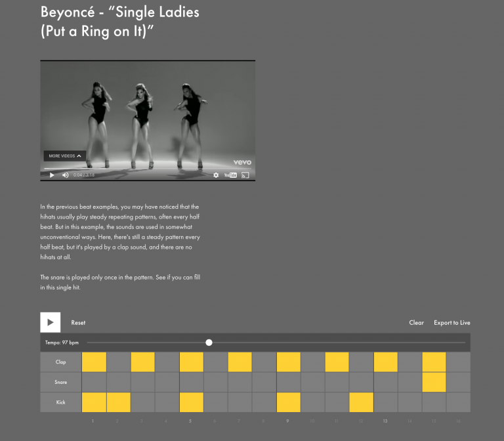Image resolution: width=504 pixels, height=441 pixels.
Task: Play the YouTube video
Action: [52, 175]
